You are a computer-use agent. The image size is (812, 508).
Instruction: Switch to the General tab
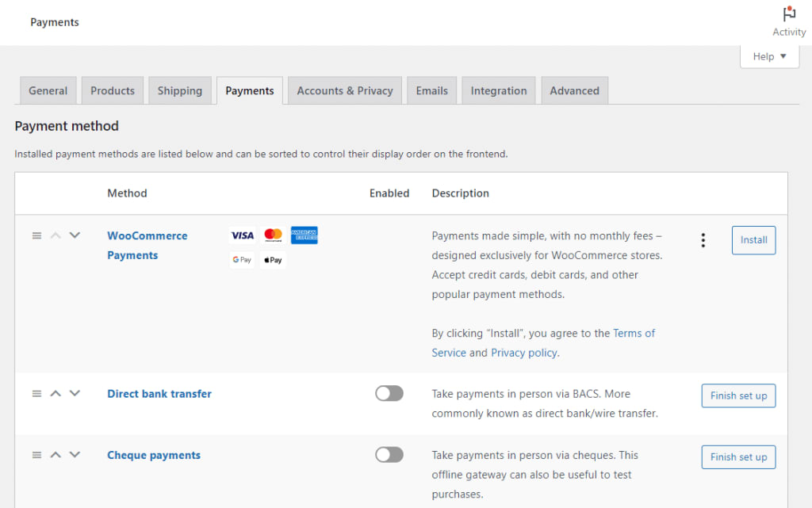(x=48, y=90)
